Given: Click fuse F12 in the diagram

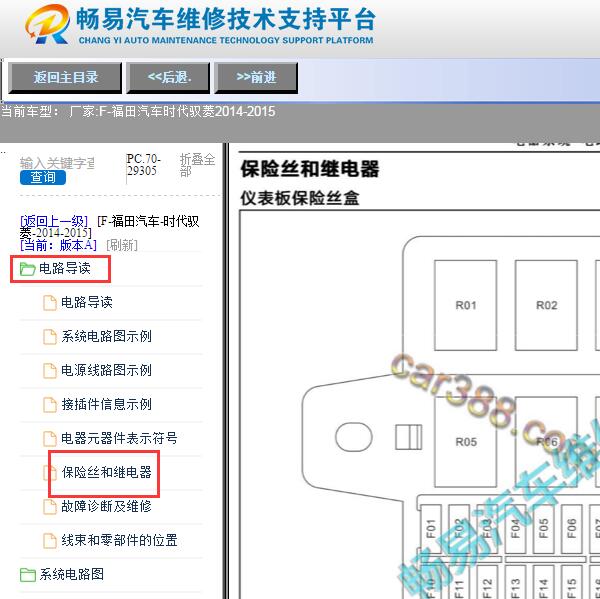Looking at the screenshot, I should coord(487,583).
